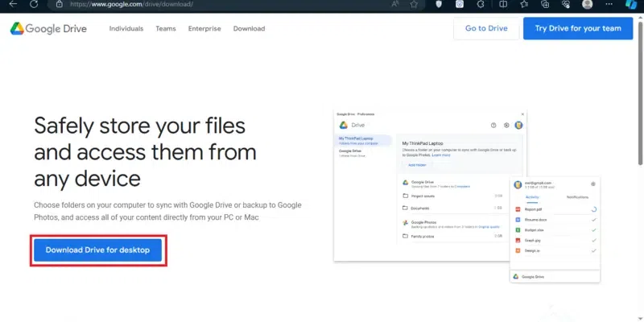Open the Extensions puzzle icon
The width and height of the screenshot is (644, 322).
click(x=481, y=4)
